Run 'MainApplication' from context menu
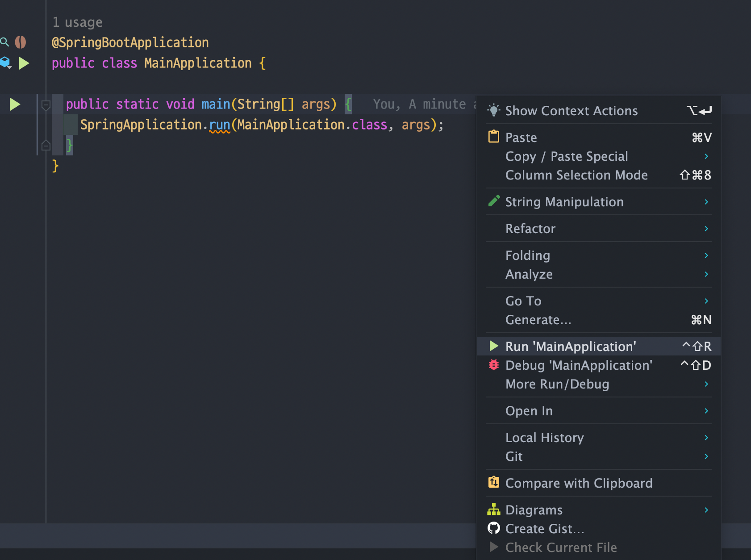The height and width of the screenshot is (560, 751). click(599, 347)
